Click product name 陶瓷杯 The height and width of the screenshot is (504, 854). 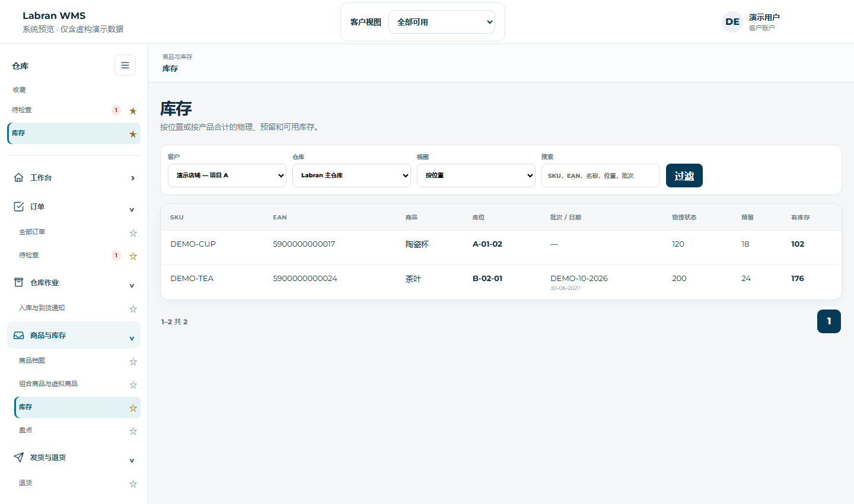tap(417, 244)
